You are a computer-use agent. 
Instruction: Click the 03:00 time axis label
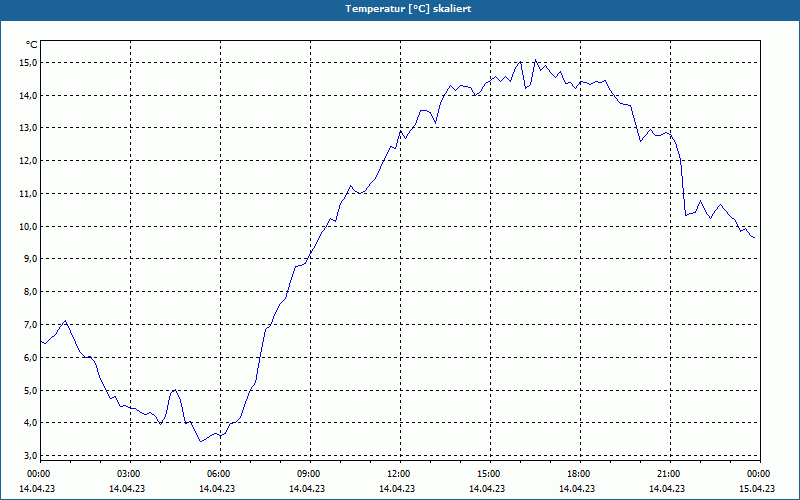[x=130, y=474]
